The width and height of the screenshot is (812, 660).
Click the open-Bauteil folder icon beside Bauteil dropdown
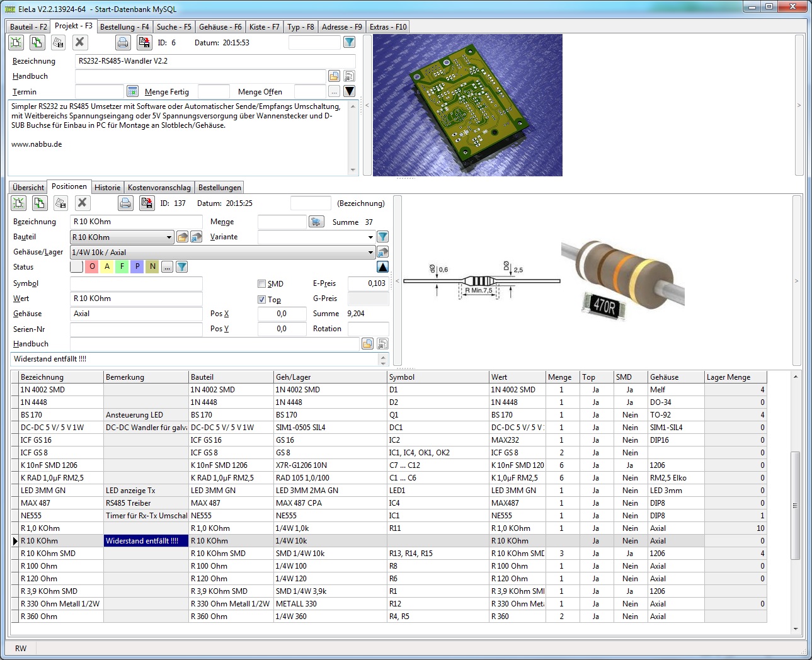(x=182, y=237)
